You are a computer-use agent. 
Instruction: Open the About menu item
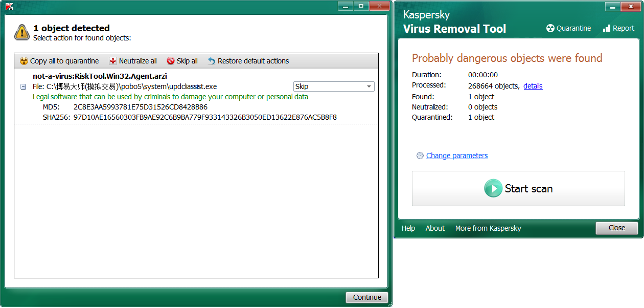[435, 228]
